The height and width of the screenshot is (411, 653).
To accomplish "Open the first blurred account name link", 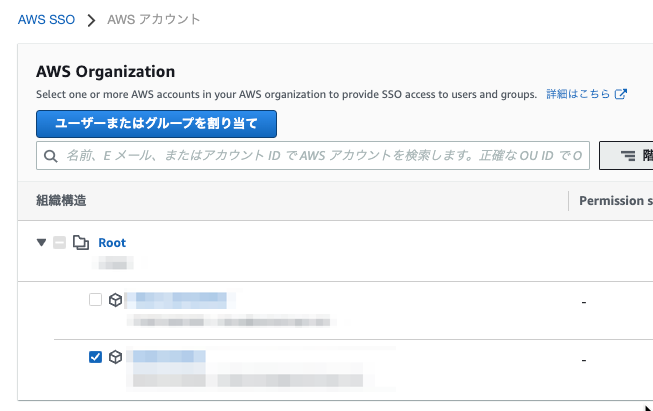I will (180, 300).
